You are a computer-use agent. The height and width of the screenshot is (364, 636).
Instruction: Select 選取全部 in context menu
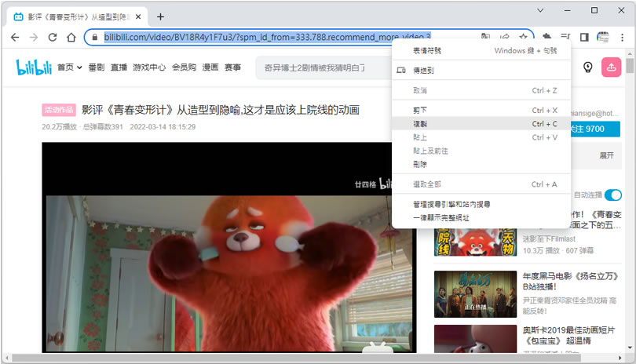(481, 184)
